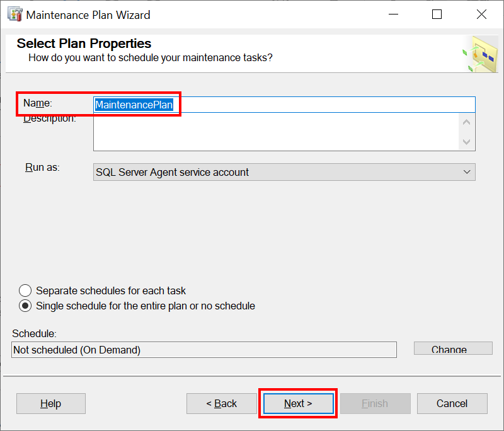The height and width of the screenshot is (431, 504).
Task: Click the Next button
Action: (x=298, y=403)
